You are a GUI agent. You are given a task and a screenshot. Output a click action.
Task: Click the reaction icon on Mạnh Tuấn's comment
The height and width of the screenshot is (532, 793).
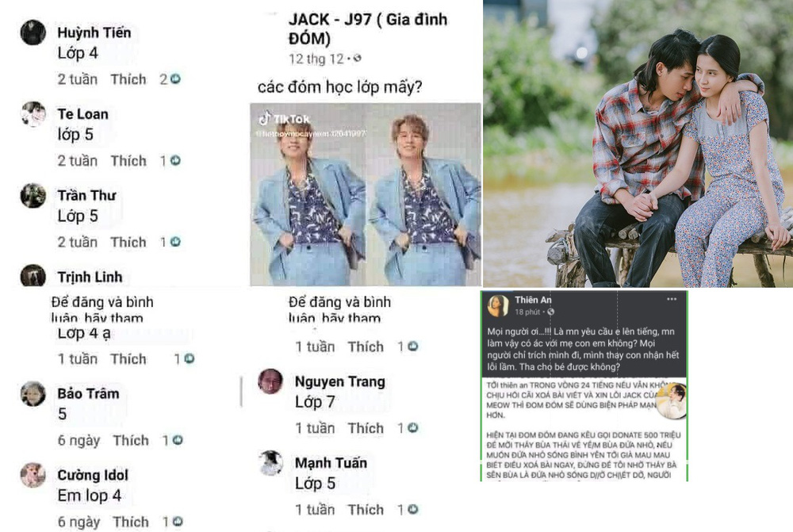pyautogui.click(x=413, y=509)
